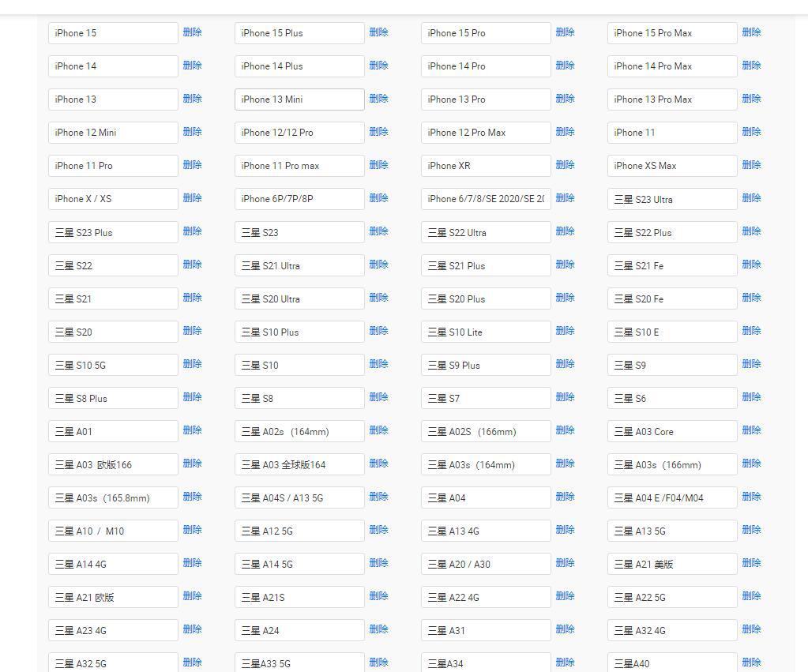Screen dimensions: 808x672
Task: Edit the iPhone 6/7/8/SE 2020 field
Action: point(485,199)
